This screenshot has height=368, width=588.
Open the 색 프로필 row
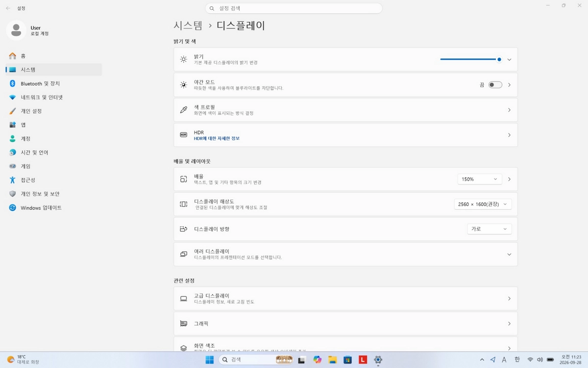[x=345, y=110]
